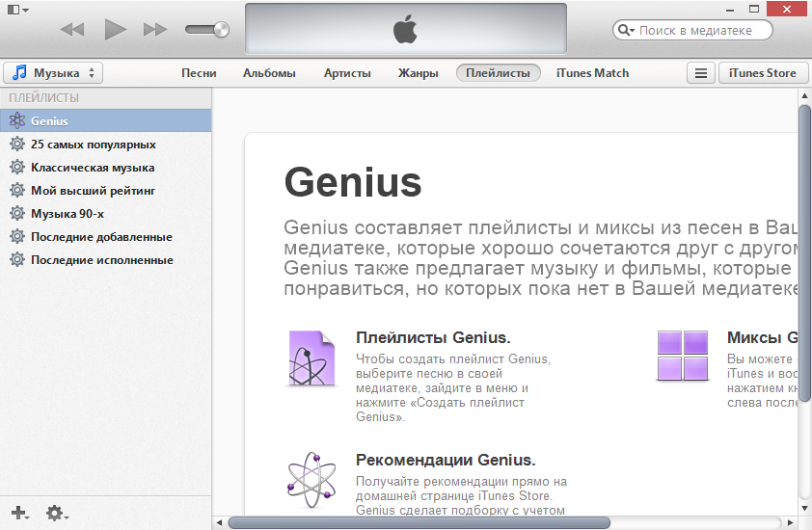This screenshot has height=530, width=812.
Task: Click gear icon beside Последние исполненные
Action: (17, 259)
